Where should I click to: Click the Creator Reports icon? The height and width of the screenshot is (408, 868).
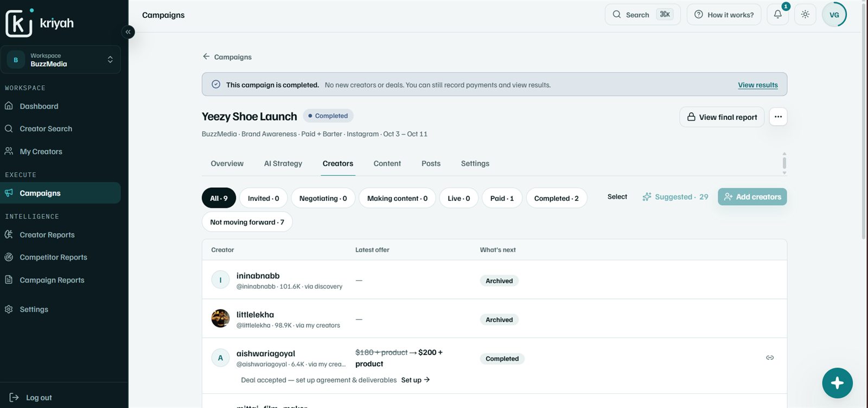9,234
